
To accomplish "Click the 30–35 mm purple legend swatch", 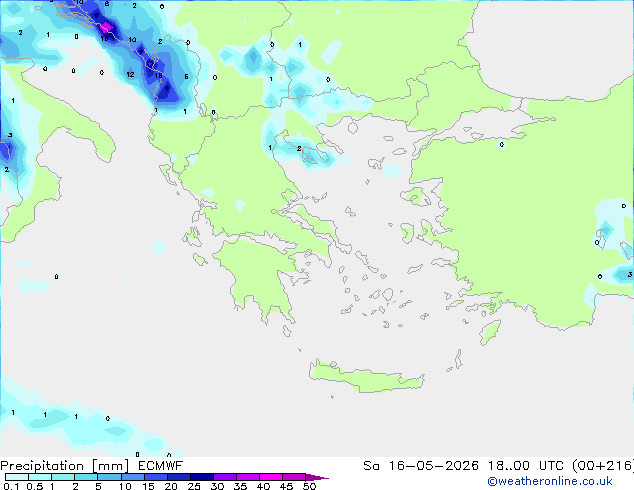I will [x=224, y=477].
